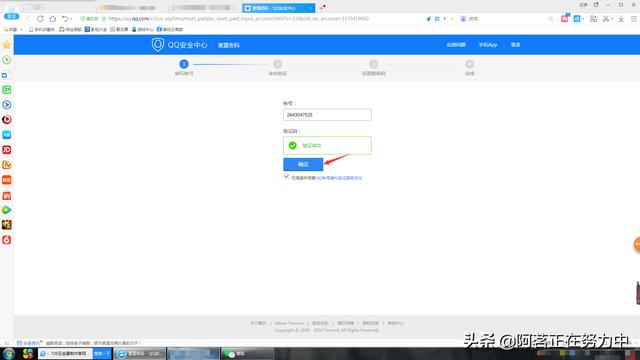Click the step 1 progress indicator circle
Viewport: 640px width, 360px height.
pos(184,64)
